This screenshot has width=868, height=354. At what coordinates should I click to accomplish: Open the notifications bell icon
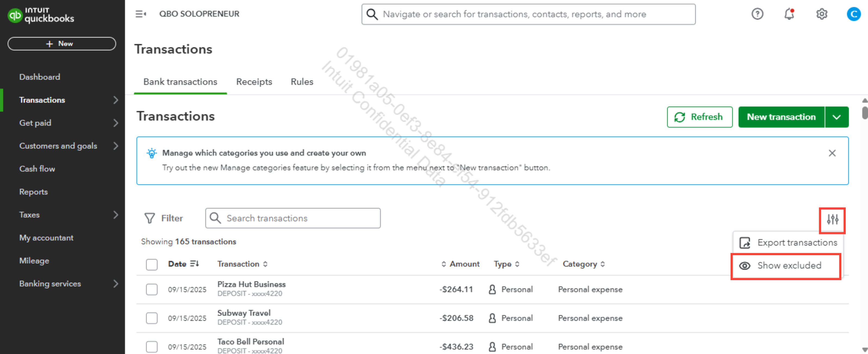789,14
